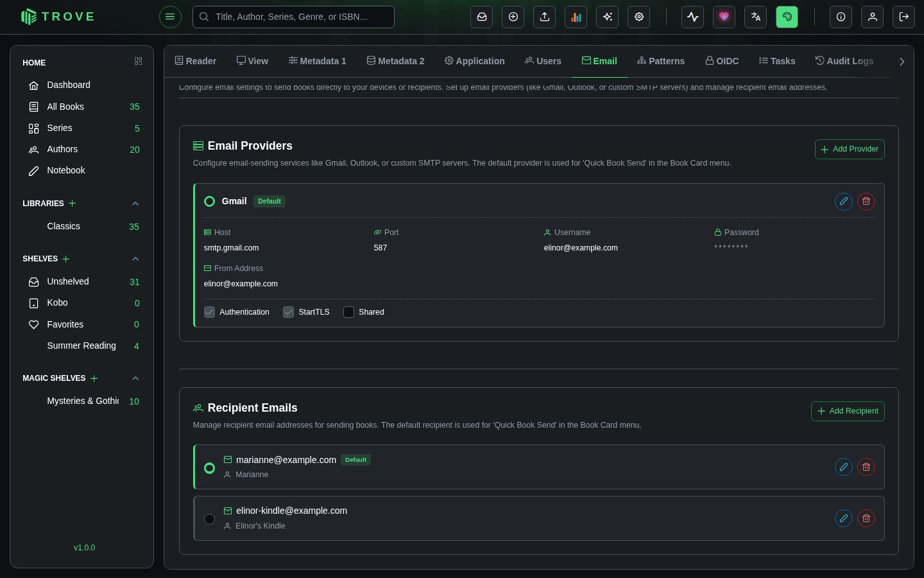Click the Home dashboard layout icon
This screenshot has width=924, height=578.
click(x=138, y=61)
